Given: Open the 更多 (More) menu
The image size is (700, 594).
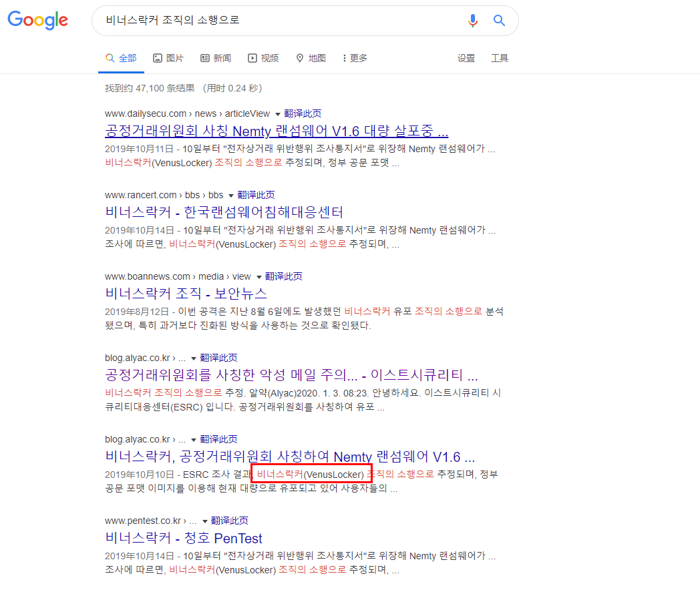Looking at the screenshot, I should tap(355, 59).
